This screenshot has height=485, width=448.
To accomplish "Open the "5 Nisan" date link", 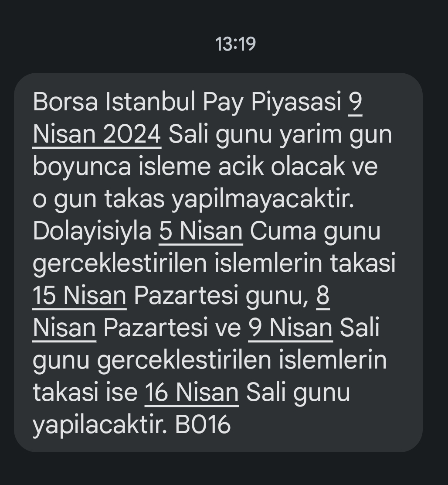I will pyautogui.click(x=201, y=231).
